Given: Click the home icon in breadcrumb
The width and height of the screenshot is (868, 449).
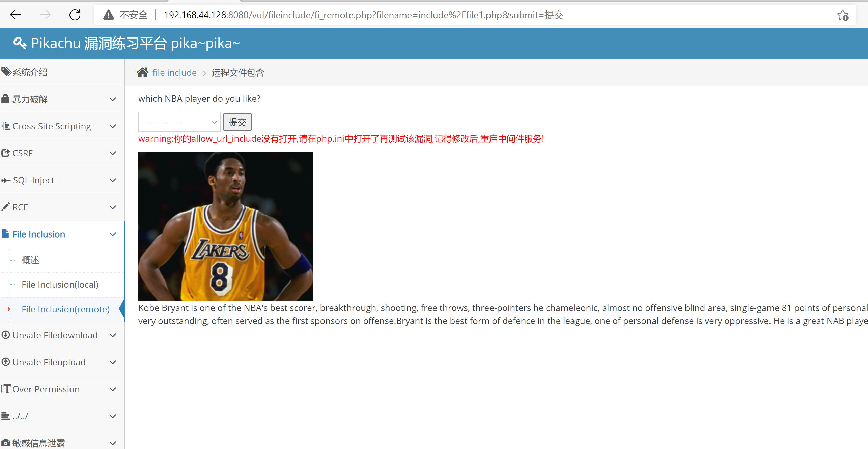Looking at the screenshot, I should pyautogui.click(x=142, y=72).
